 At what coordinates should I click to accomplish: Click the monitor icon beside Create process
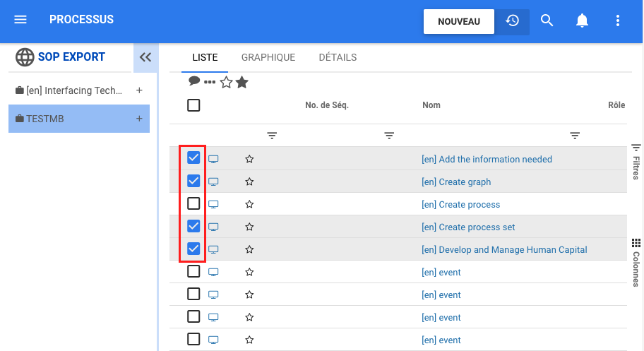213,204
